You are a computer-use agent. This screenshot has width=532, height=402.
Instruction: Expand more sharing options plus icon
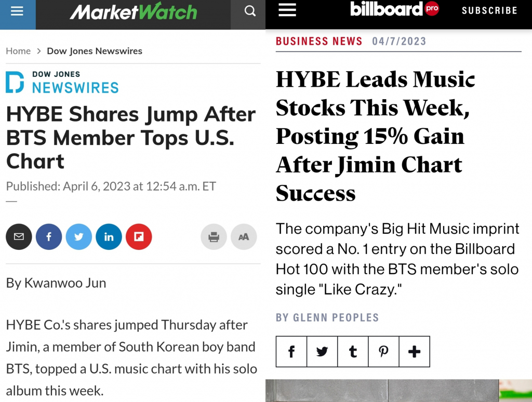coord(414,352)
